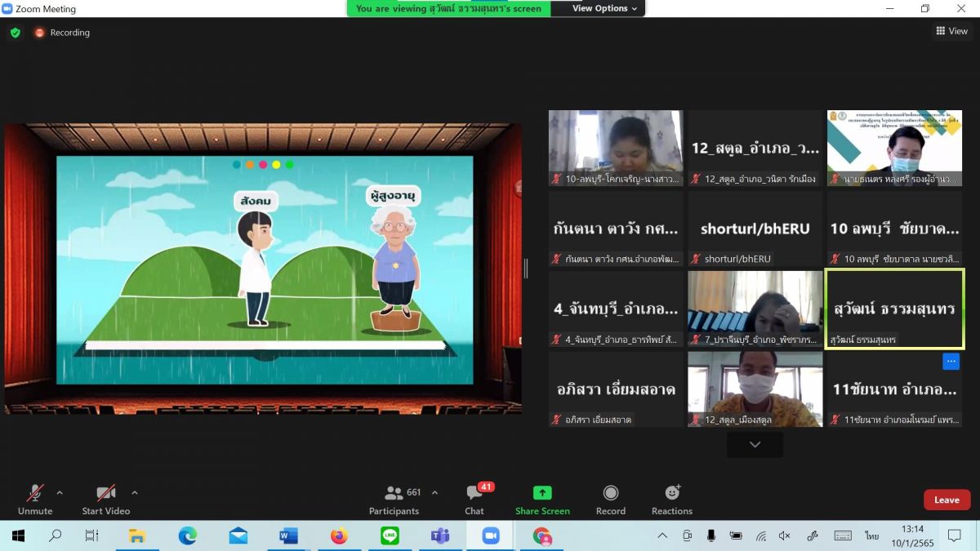The image size is (980, 551).
Task: Expand video options arrow beside Start Video
Action: [135, 493]
